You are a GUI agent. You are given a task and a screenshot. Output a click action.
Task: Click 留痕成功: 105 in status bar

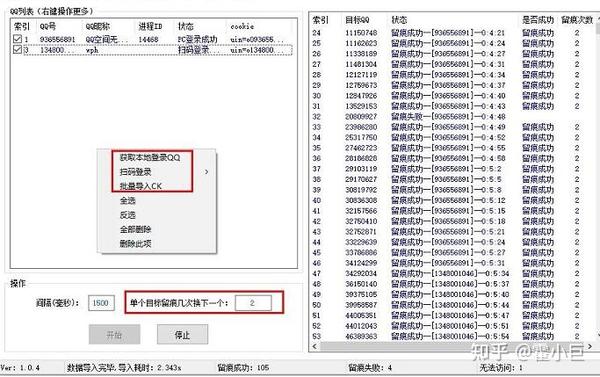click(243, 368)
